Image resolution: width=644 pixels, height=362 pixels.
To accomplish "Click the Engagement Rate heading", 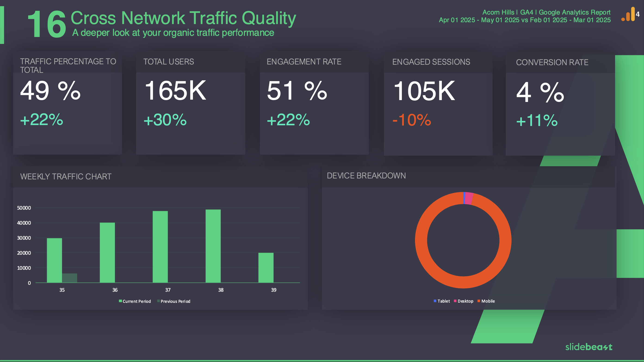I will point(304,62).
